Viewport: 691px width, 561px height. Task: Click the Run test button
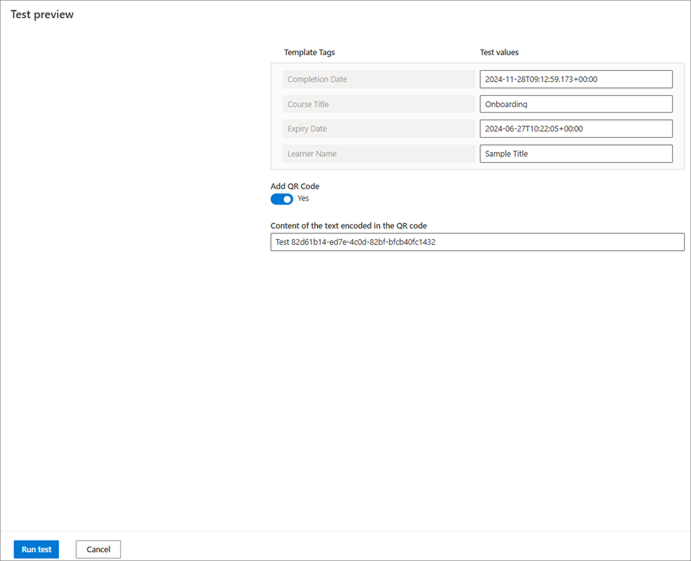coord(36,549)
